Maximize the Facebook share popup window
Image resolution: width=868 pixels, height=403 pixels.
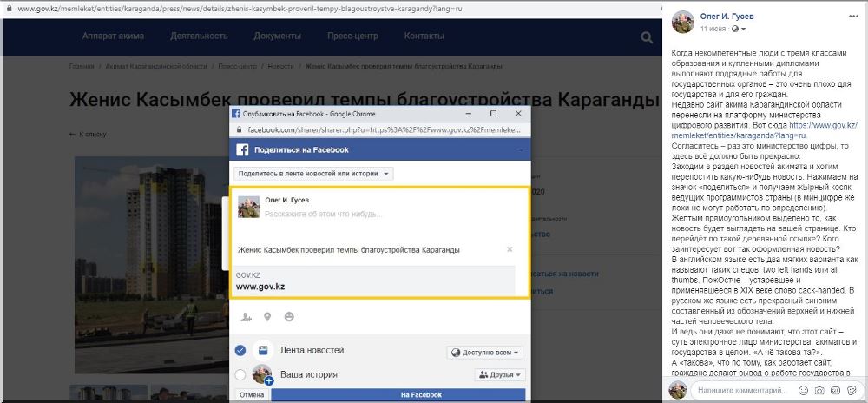493,114
